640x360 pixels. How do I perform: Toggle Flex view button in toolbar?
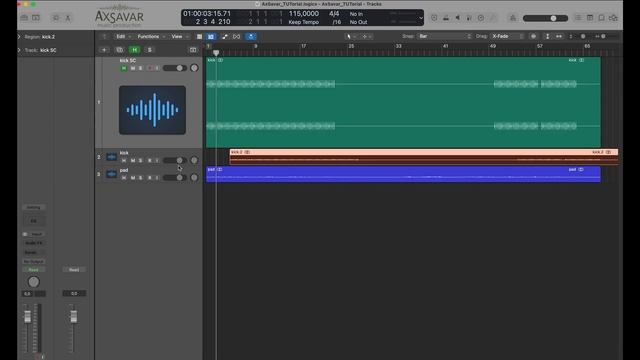tap(236, 36)
